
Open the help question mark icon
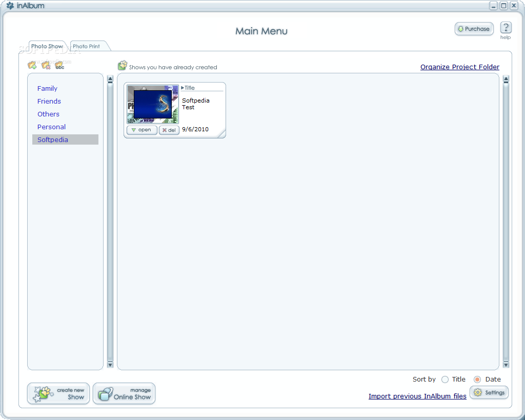click(x=506, y=28)
